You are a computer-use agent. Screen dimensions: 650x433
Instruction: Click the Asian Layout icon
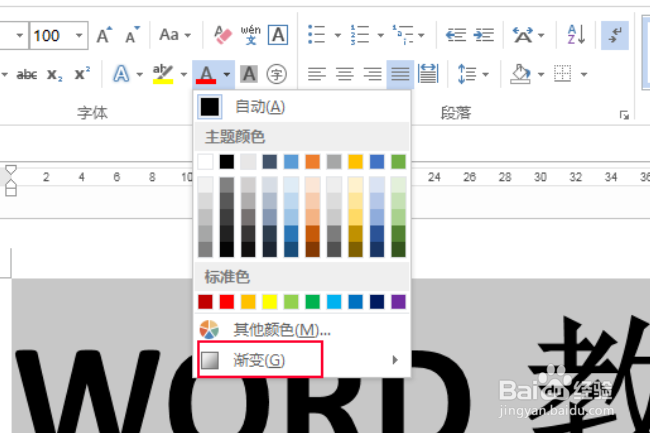click(523, 35)
